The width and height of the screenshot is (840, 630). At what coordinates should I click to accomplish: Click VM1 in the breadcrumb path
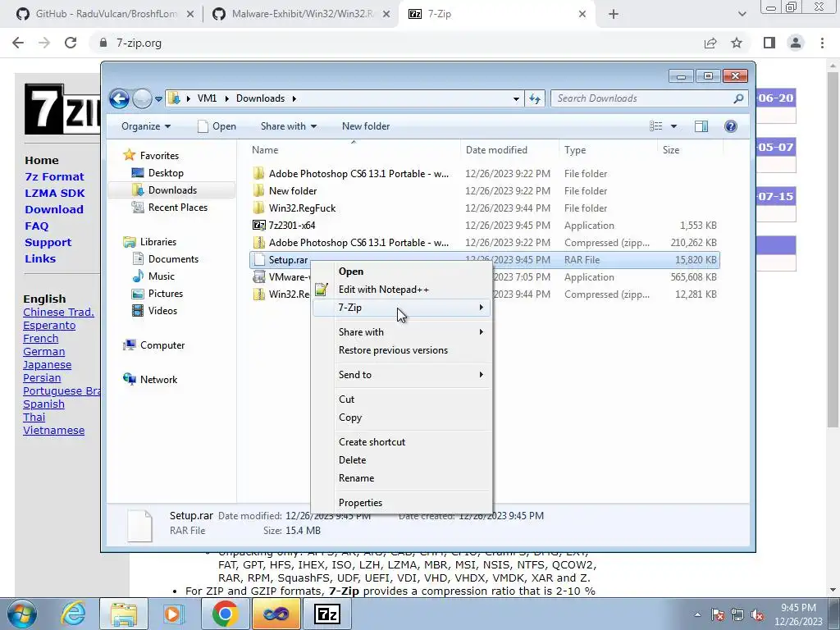208,98
